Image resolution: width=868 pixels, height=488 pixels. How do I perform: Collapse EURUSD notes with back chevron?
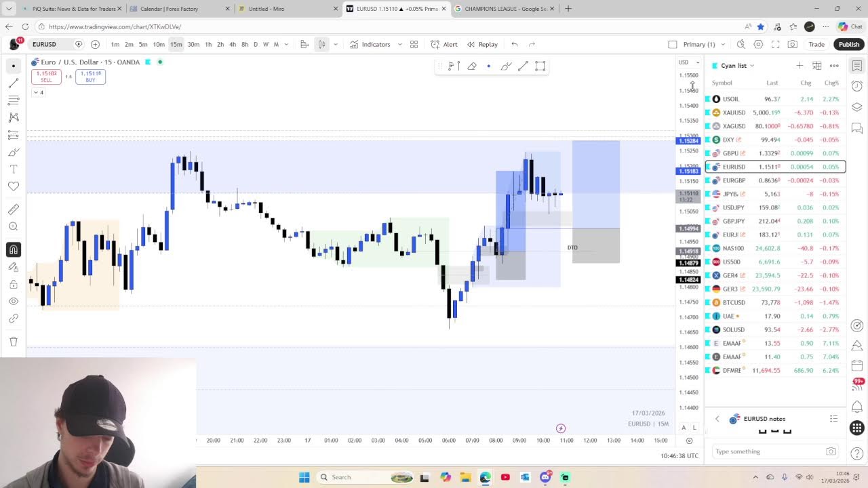click(x=717, y=419)
